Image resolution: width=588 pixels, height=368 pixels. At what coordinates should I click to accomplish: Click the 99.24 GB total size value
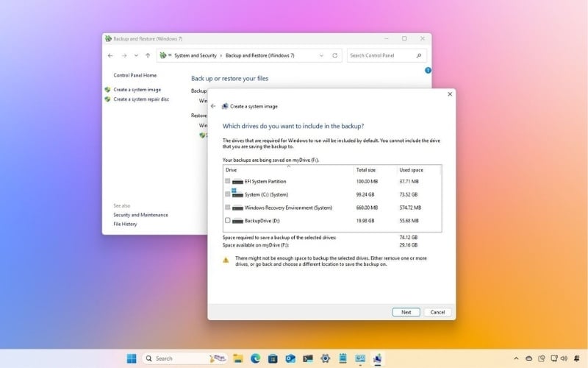click(x=365, y=194)
